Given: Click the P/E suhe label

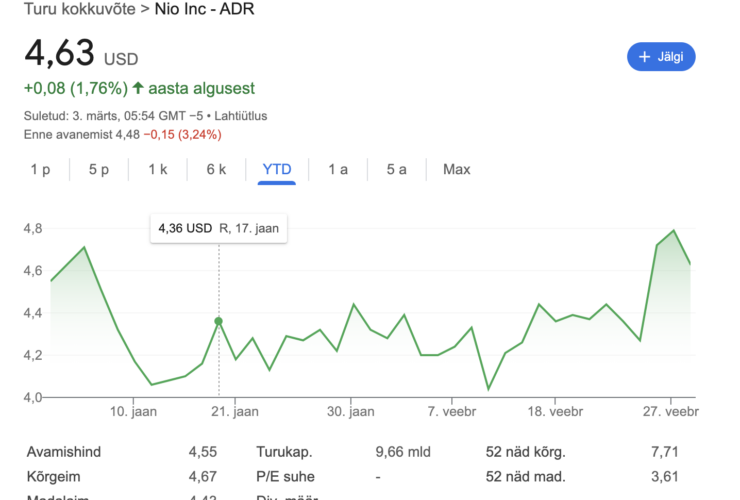Looking at the screenshot, I should coord(285,476).
